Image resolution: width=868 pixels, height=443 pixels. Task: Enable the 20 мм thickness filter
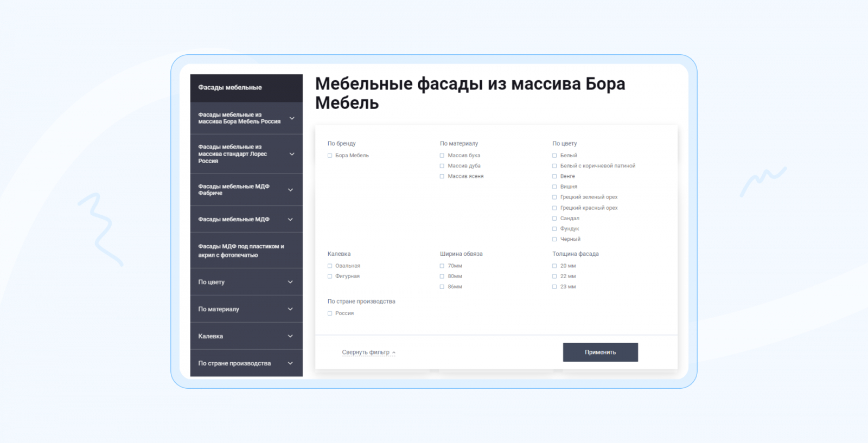click(554, 266)
